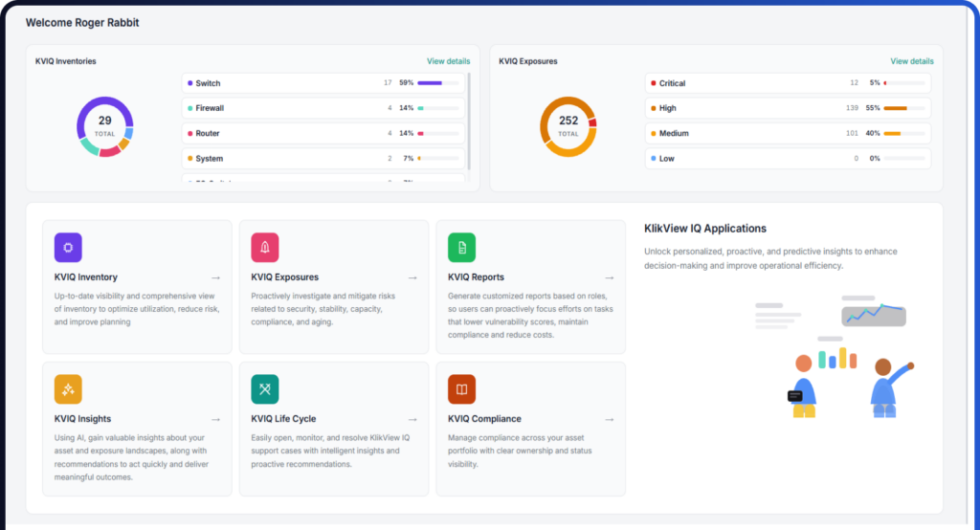View details of KVIQ Exposures
The width and height of the screenshot is (980, 530).
pos(912,61)
